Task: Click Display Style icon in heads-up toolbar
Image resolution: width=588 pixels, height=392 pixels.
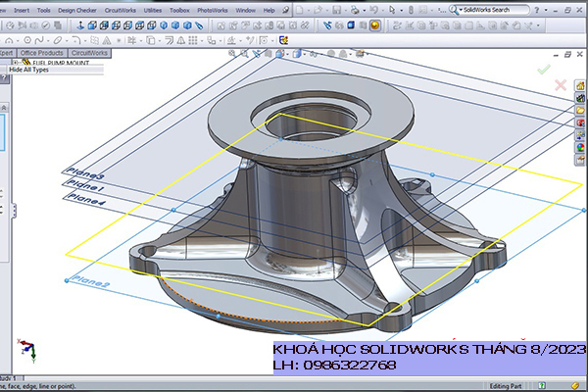Action: pyautogui.click(x=297, y=54)
